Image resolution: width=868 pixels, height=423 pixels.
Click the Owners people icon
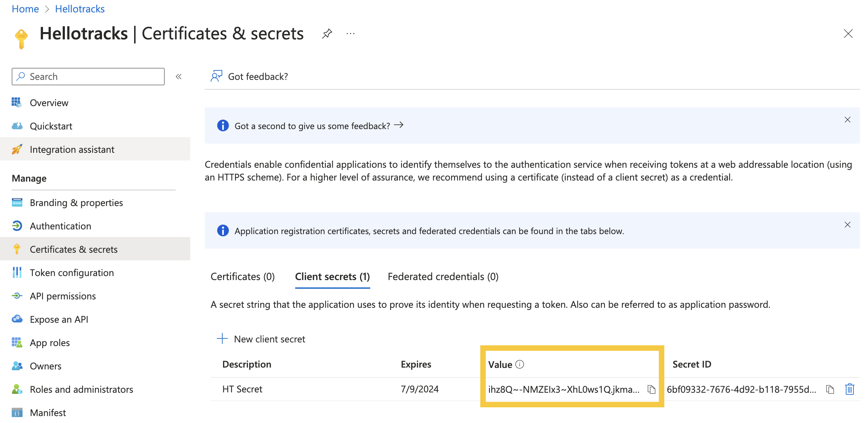click(17, 366)
